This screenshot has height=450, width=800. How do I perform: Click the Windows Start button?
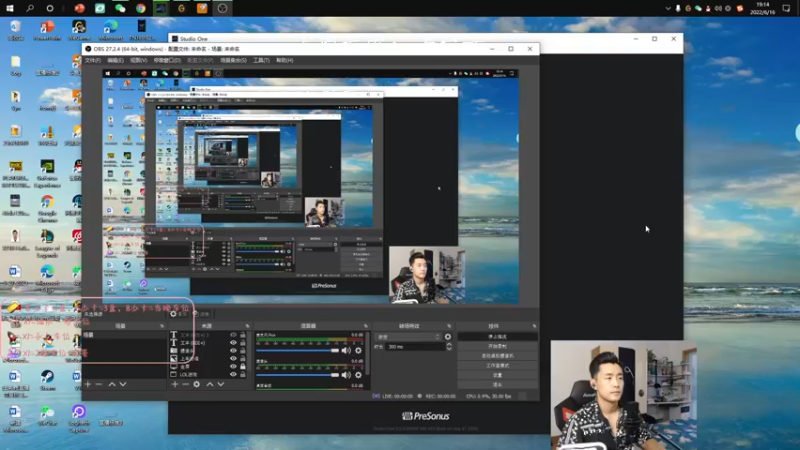pos(10,8)
